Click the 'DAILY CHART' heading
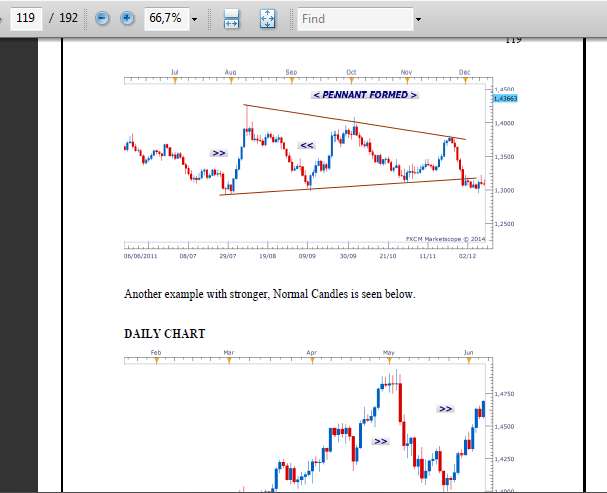This screenshot has width=607, height=493. (165, 334)
